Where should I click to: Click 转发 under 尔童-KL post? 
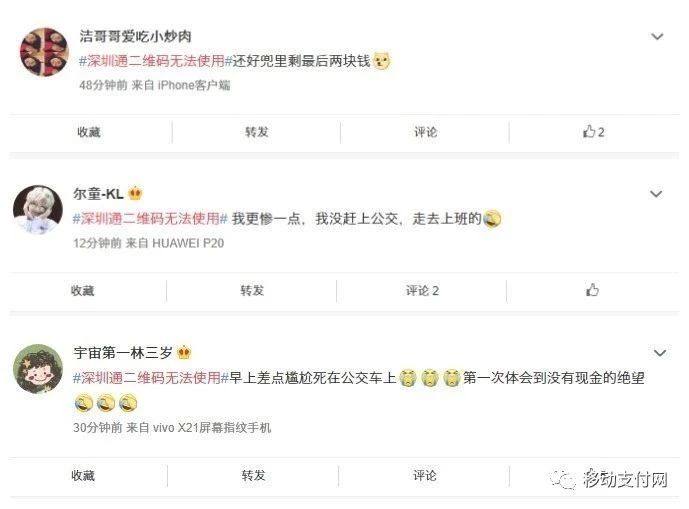(x=252, y=290)
